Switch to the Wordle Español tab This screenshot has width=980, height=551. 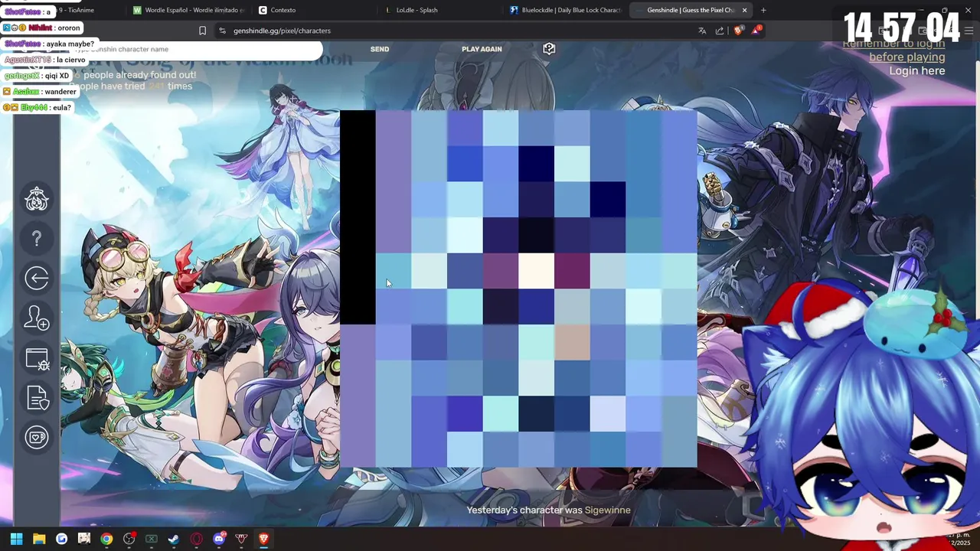[x=188, y=10]
